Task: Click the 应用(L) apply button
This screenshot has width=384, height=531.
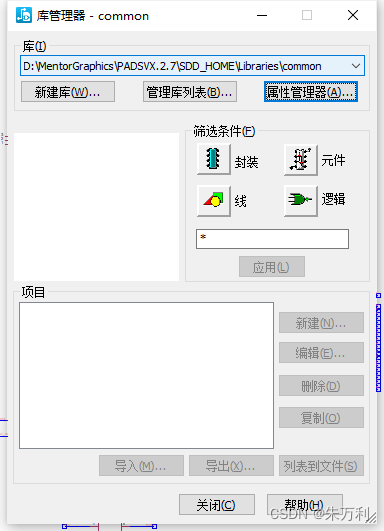Action: (272, 267)
